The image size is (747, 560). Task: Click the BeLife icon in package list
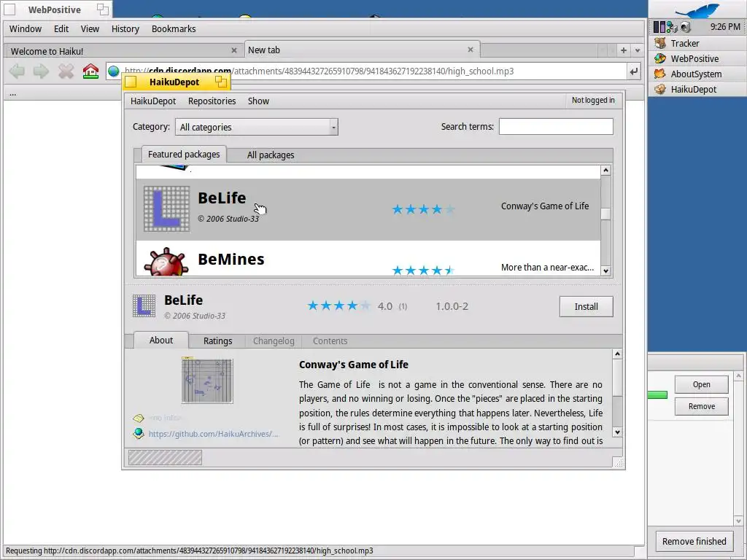coord(167,209)
